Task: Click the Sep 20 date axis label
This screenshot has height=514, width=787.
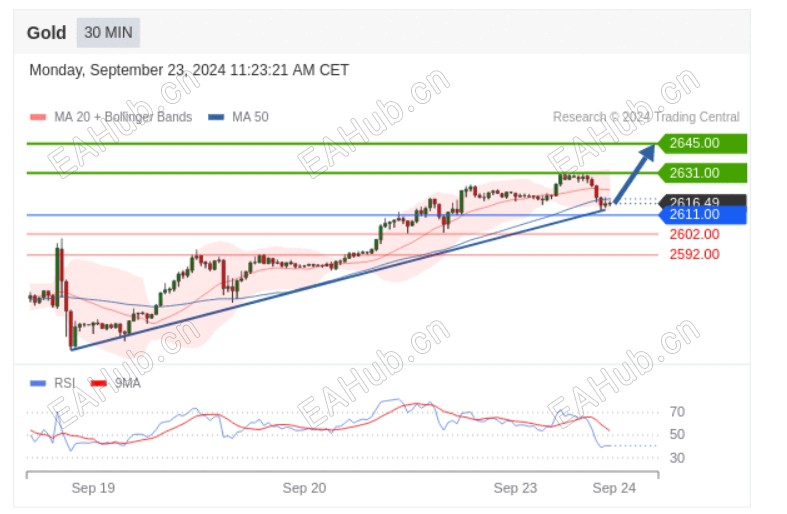Action: tap(304, 488)
